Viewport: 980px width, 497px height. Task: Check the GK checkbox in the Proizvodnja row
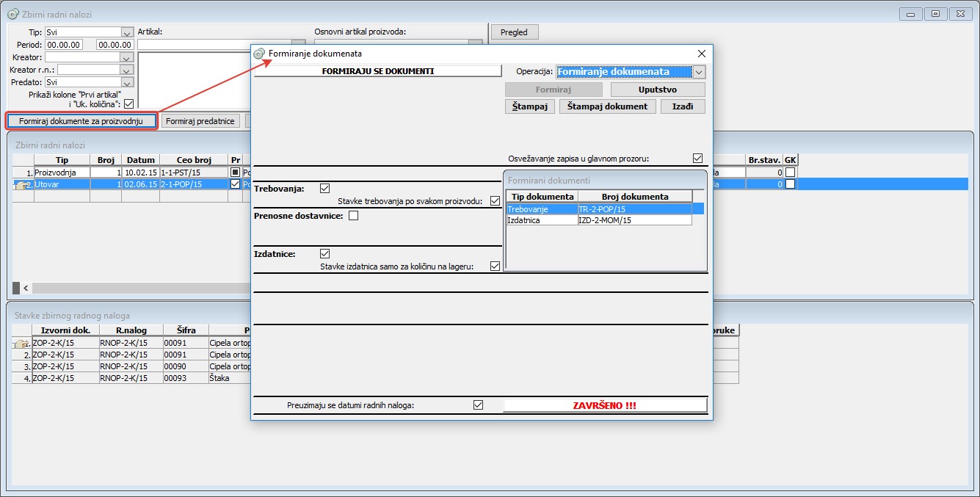pyautogui.click(x=790, y=173)
